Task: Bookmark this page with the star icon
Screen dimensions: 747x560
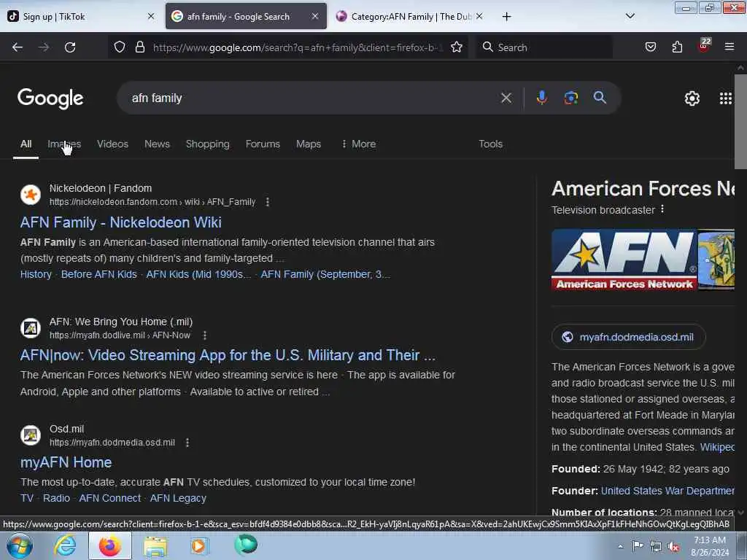Action: pyautogui.click(x=457, y=47)
